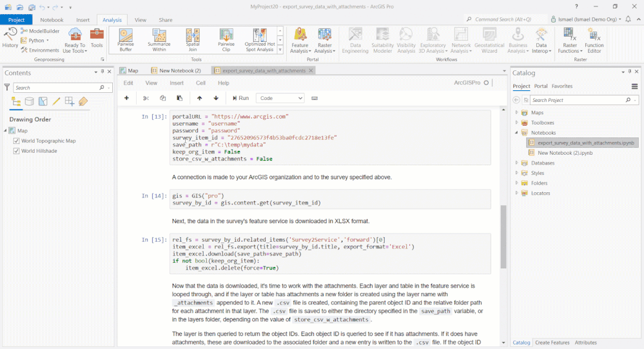Toggle World Hillshade layer visibility
Image resolution: width=644 pixels, height=349 pixels.
tap(16, 151)
